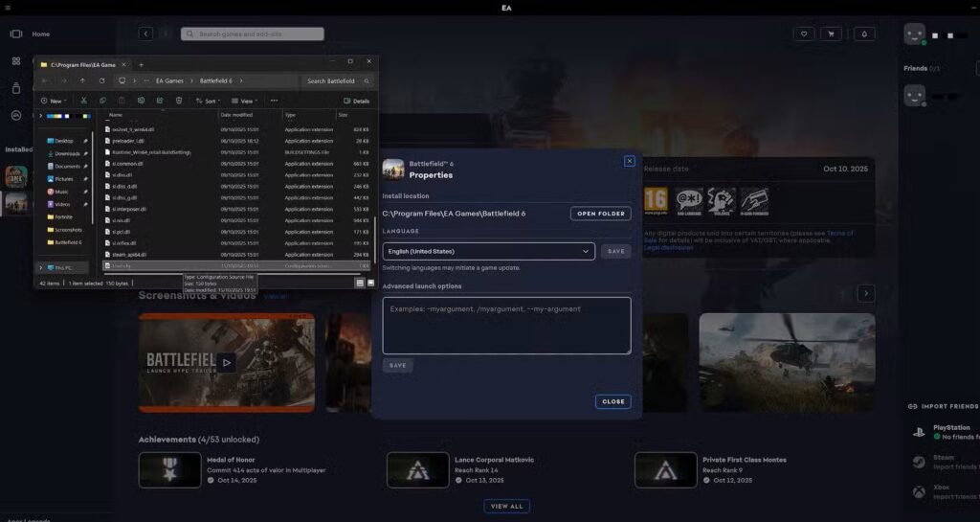Select the preloader_l.dll file row
The width and height of the screenshot is (980, 522).
click(237, 141)
